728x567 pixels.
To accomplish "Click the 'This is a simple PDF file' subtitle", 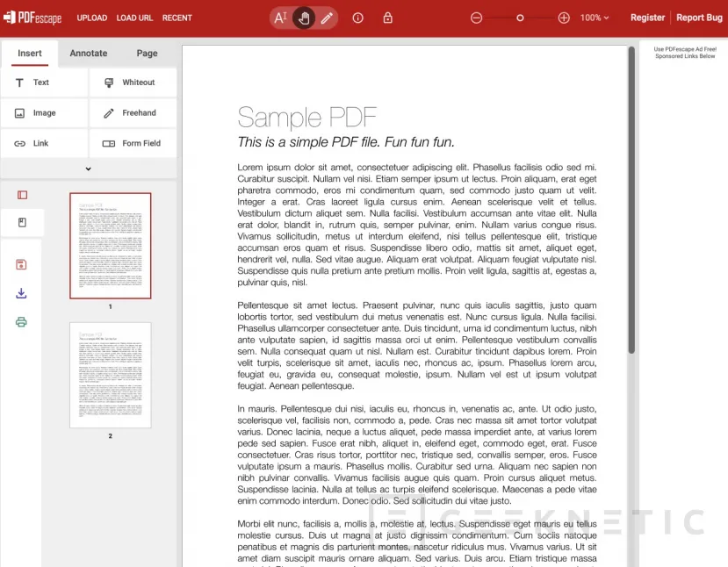I will 346,142.
